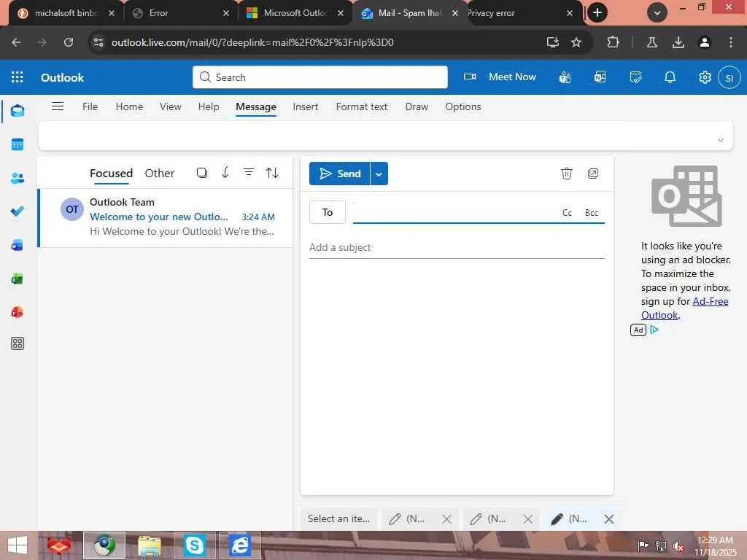Open the notifications bell
This screenshot has height=560, width=747.
pos(670,77)
